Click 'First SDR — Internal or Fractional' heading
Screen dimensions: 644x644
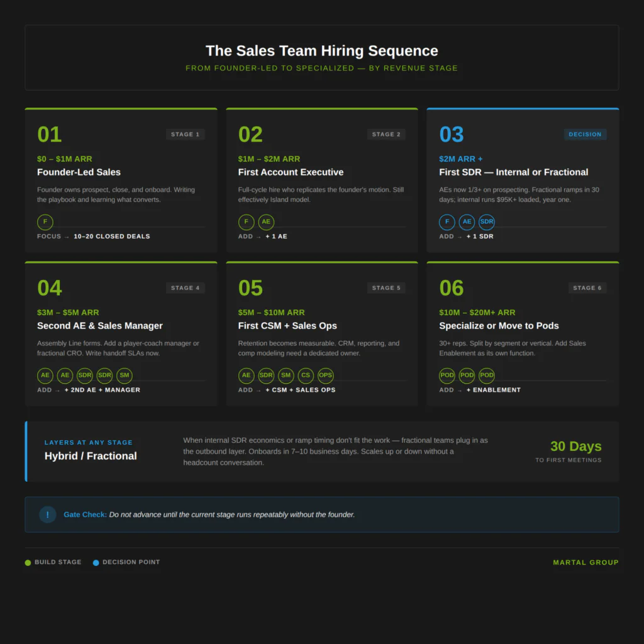pyautogui.click(x=514, y=172)
